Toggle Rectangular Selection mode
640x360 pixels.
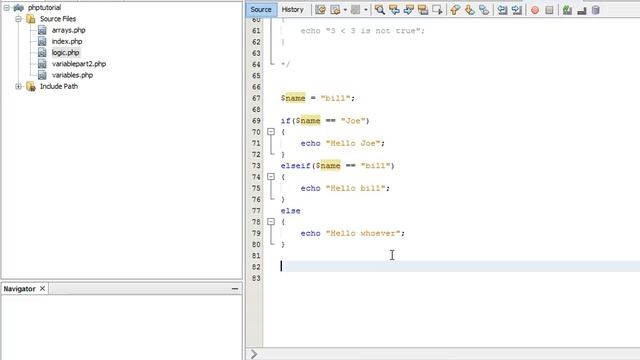pos(437,10)
